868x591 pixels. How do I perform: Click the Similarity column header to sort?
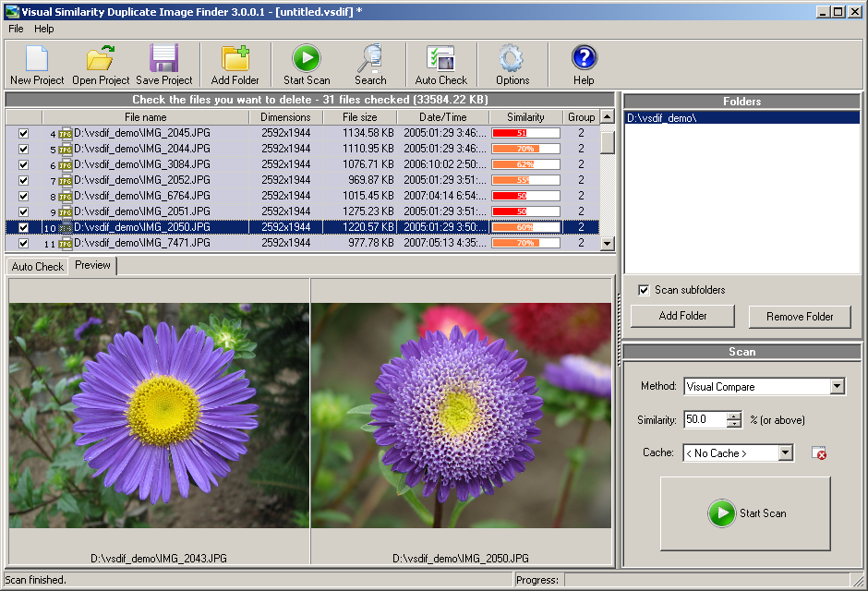(525, 117)
